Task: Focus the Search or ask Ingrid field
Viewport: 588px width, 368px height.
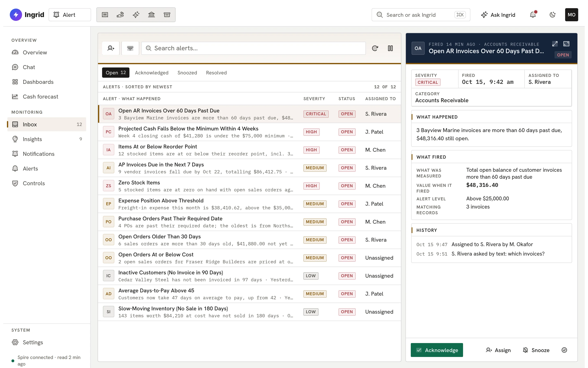Action: click(x=421, y=15)
